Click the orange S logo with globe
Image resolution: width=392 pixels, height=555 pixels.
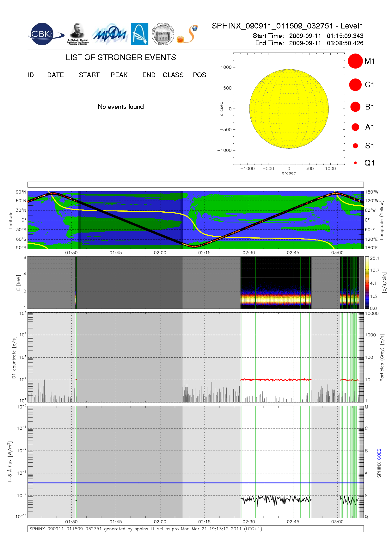187,34
